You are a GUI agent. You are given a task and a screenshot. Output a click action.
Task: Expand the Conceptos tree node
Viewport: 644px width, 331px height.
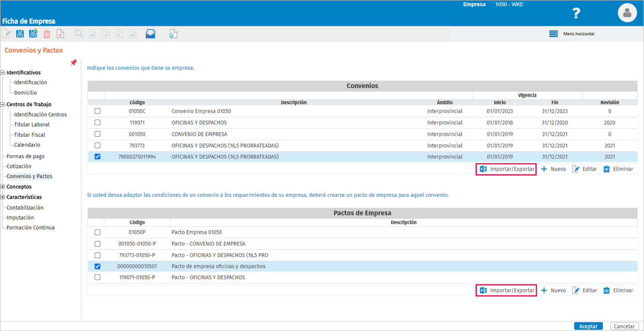click(x=3, y=187)
